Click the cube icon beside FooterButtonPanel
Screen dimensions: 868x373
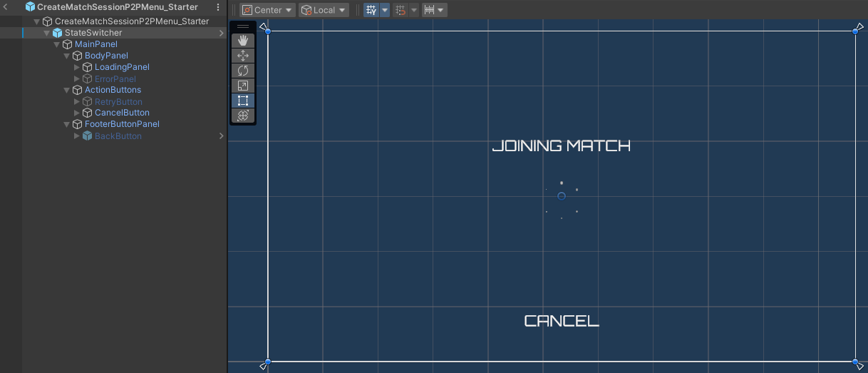pyautogui.click(x=78, y=124)
